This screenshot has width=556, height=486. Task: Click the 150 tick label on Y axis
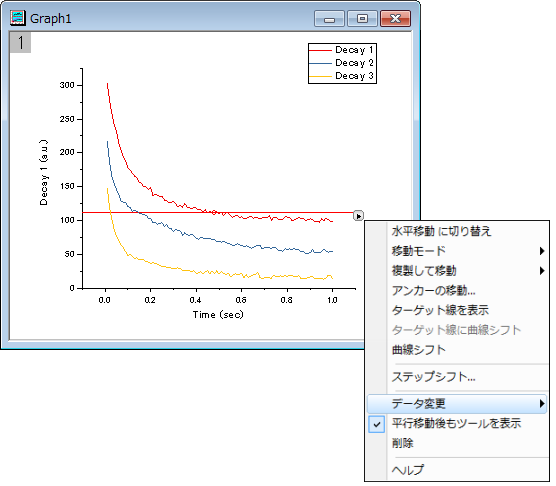[67, 186]
